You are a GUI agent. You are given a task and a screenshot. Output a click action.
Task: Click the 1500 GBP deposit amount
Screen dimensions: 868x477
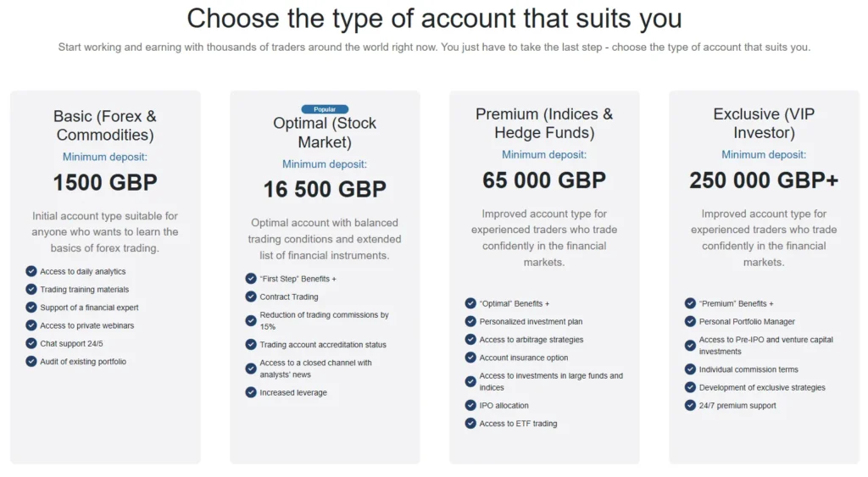tap(105, 182)
